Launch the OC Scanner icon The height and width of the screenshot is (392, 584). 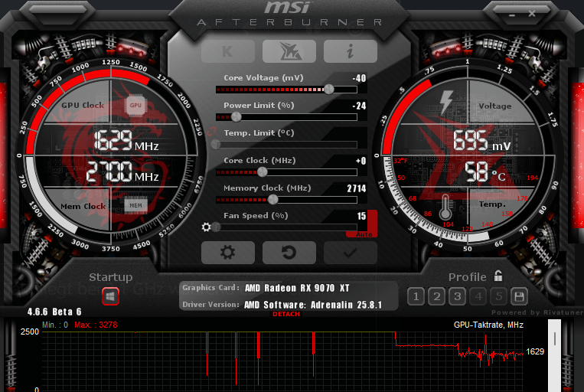click(x=289, y=51)
